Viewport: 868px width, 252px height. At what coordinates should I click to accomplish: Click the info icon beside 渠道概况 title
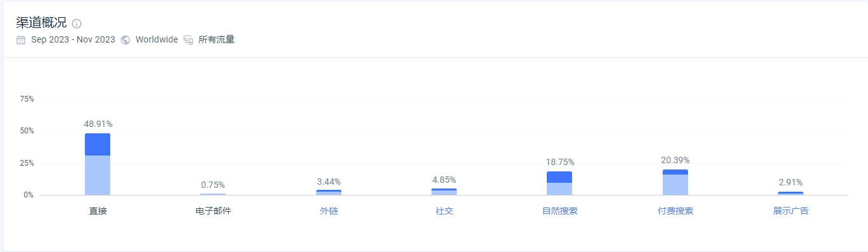[x=77, y=24]
